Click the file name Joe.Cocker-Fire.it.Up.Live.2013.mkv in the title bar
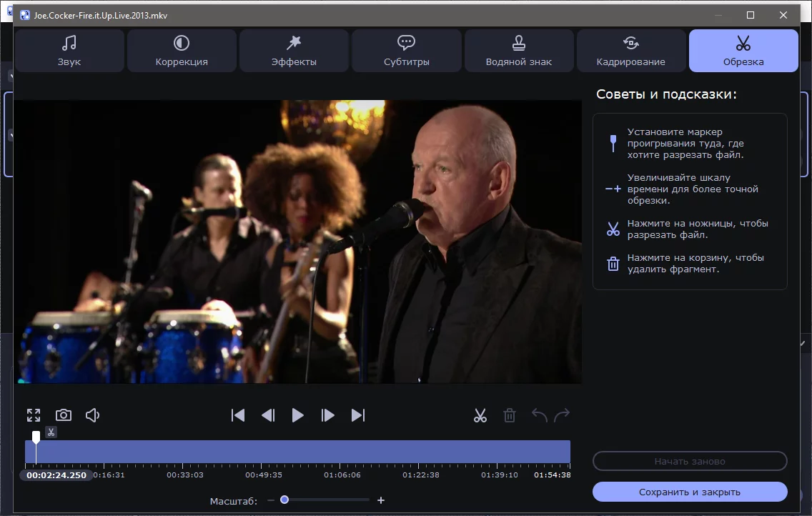812x516 pixels. 101,16
